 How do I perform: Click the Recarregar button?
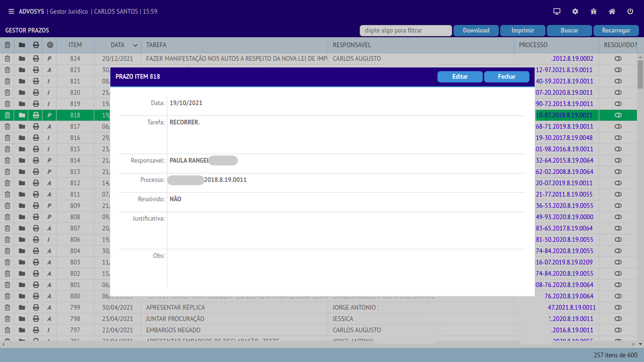[616, 31]
